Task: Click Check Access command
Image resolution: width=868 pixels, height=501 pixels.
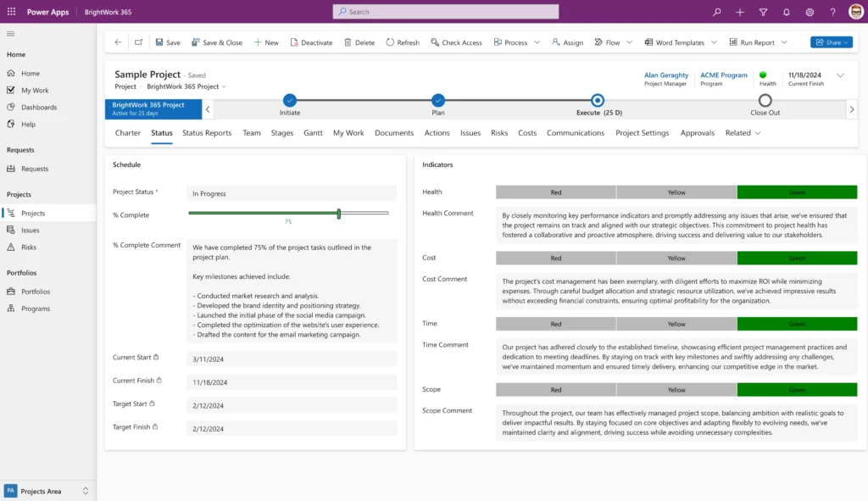Action: tap(456, 42)
